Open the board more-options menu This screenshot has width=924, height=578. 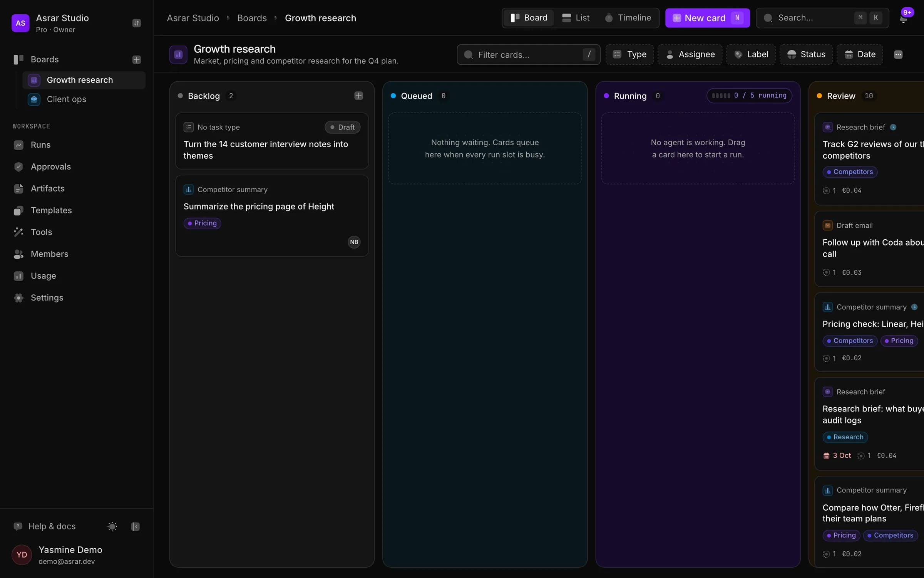pyautogui.click(x=898, y=55)
